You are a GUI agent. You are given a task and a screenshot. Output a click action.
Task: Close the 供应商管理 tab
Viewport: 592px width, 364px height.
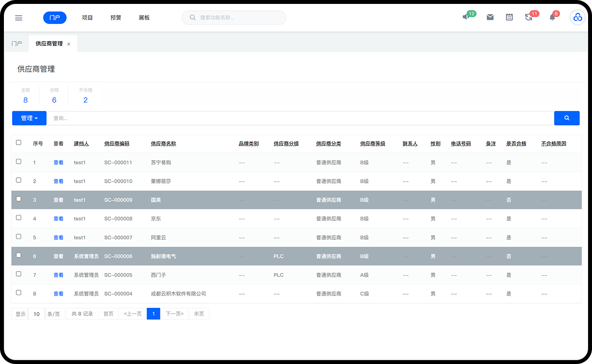point(69,44)
